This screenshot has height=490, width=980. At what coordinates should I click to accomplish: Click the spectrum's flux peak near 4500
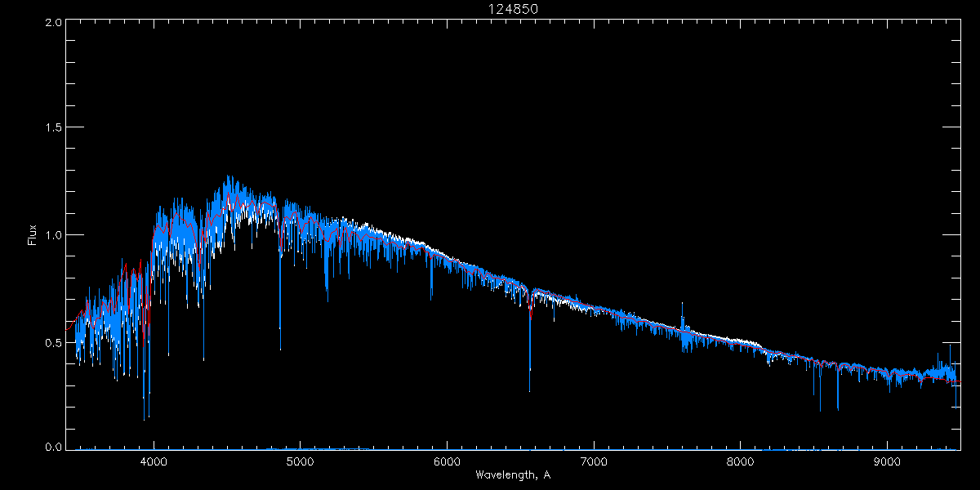click(228, 176)
